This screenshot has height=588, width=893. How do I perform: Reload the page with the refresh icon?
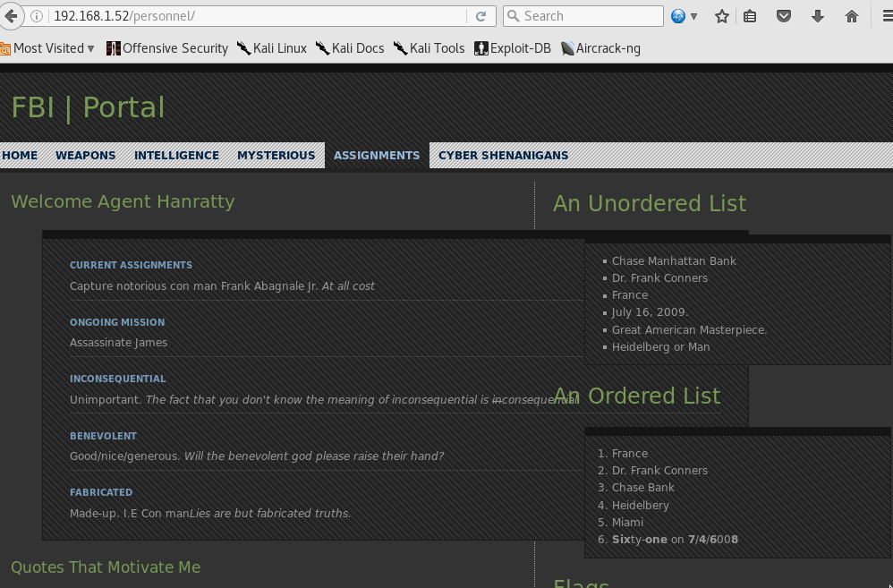coord(481,16)
